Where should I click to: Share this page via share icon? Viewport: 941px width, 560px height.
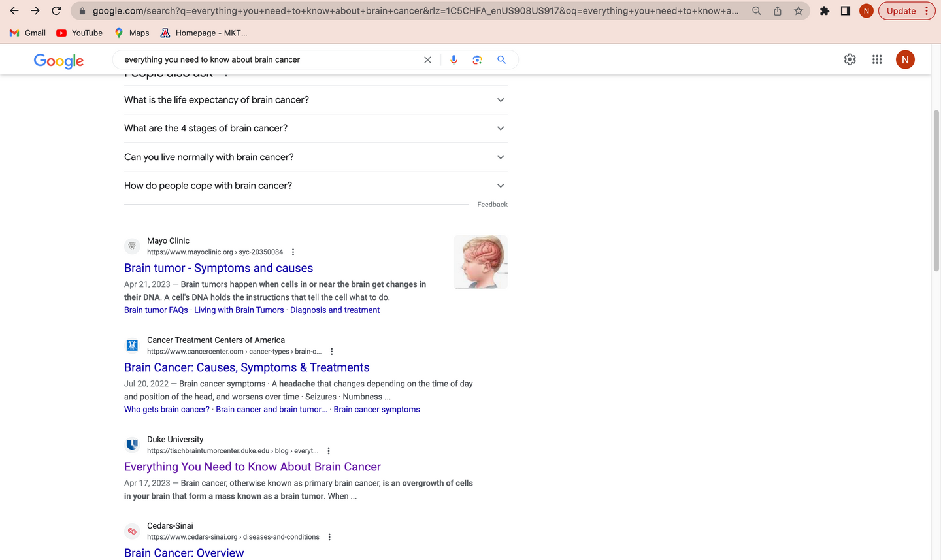[x=778, y=11]
